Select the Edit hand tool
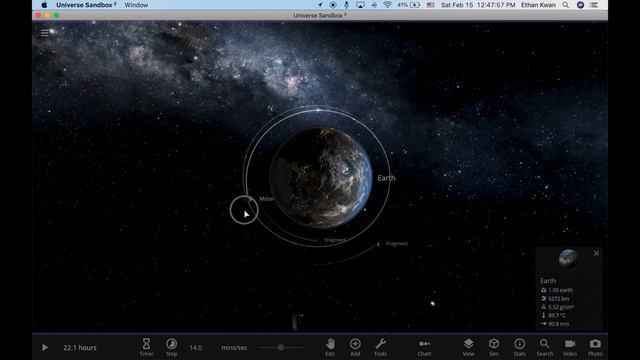The width and height of the screenshot is (640, 360). point(330,347)
